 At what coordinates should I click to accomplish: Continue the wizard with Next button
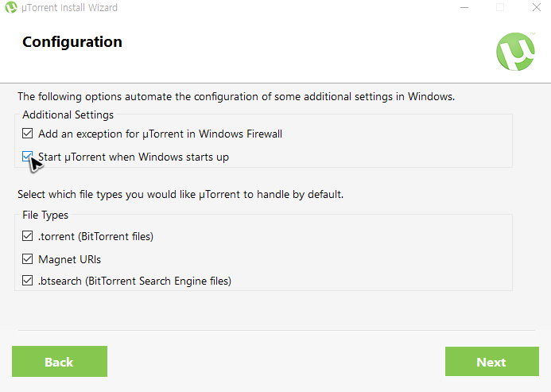[x=492, y=362]
